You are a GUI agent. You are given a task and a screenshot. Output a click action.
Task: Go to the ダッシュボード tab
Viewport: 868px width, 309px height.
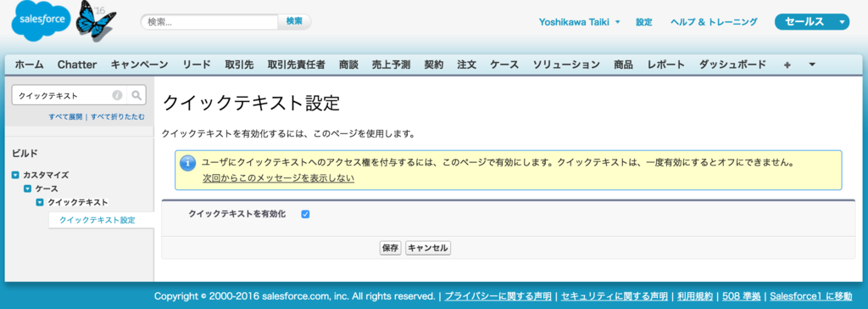[x=733, y=65]
